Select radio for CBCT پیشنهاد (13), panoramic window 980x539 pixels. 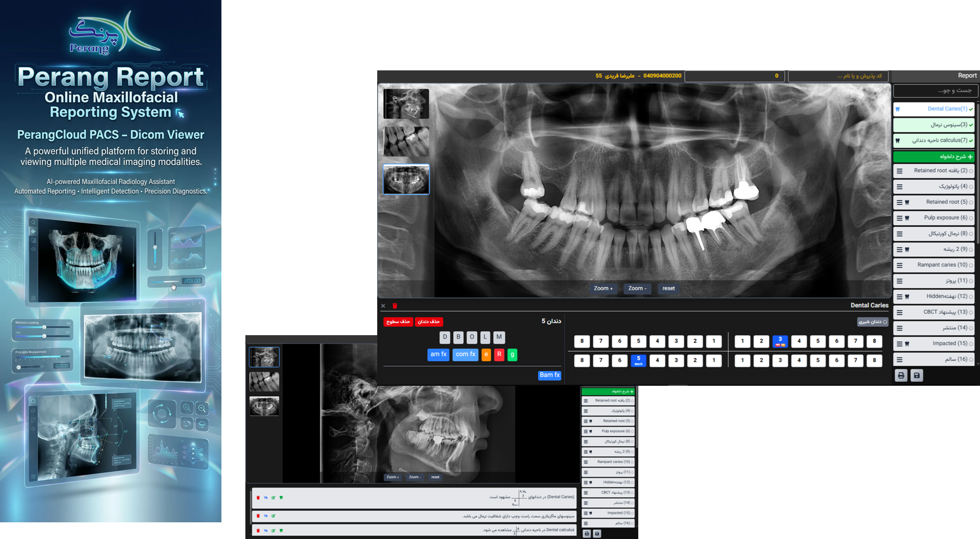click(971, 312)
